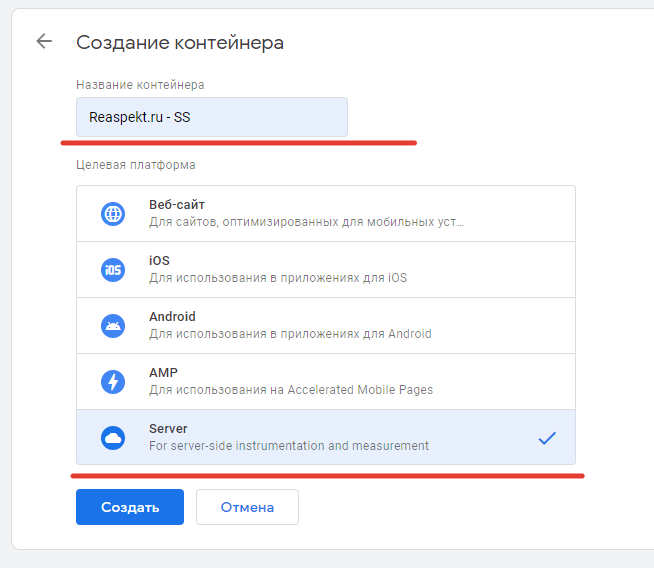Go back using the left arrow

point(44,41)
